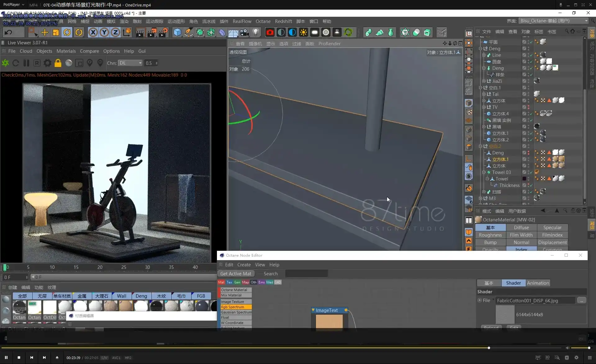Click the Get Active Mat button
The height and width of the screenshot is (364, 596).
tap(236, 273)
